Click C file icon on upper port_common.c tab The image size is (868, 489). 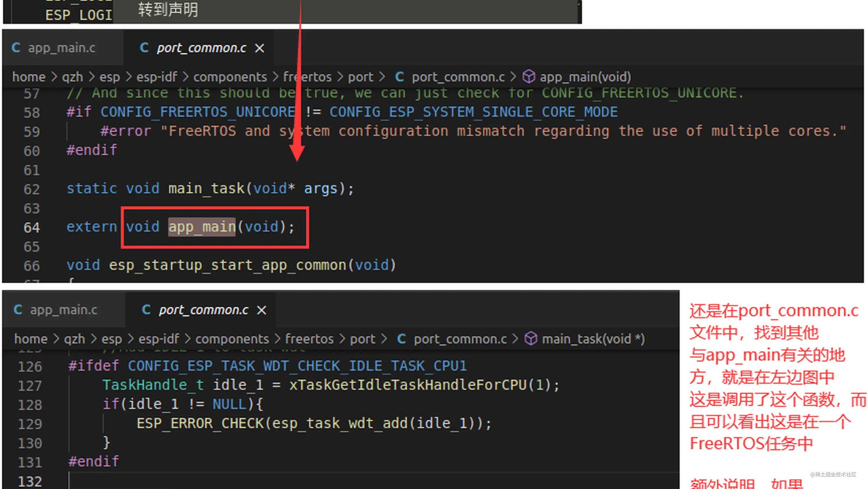[x=144, y=48]
